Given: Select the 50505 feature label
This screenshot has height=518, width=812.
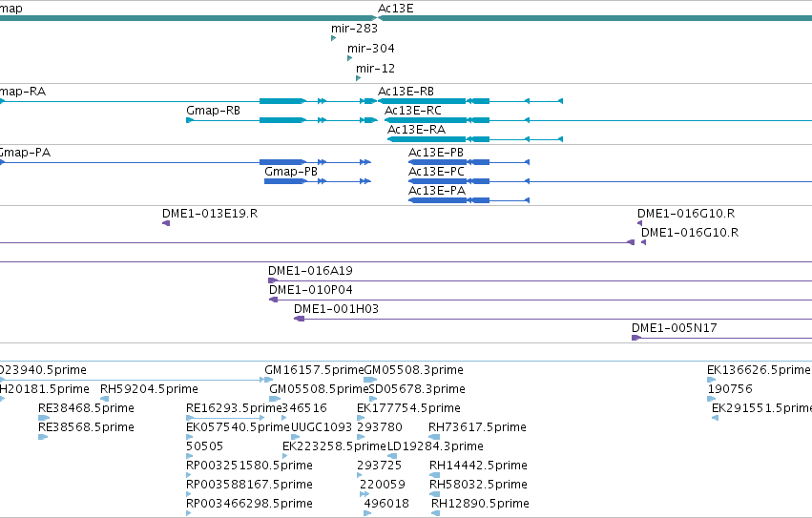Looking at the screenshot, I should 204,446.
